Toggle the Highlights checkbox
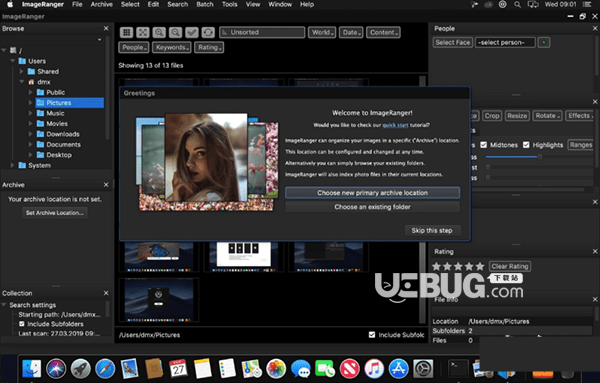This screenshot has height=383, width=600. pyautogui.click(x=526, y=145)
